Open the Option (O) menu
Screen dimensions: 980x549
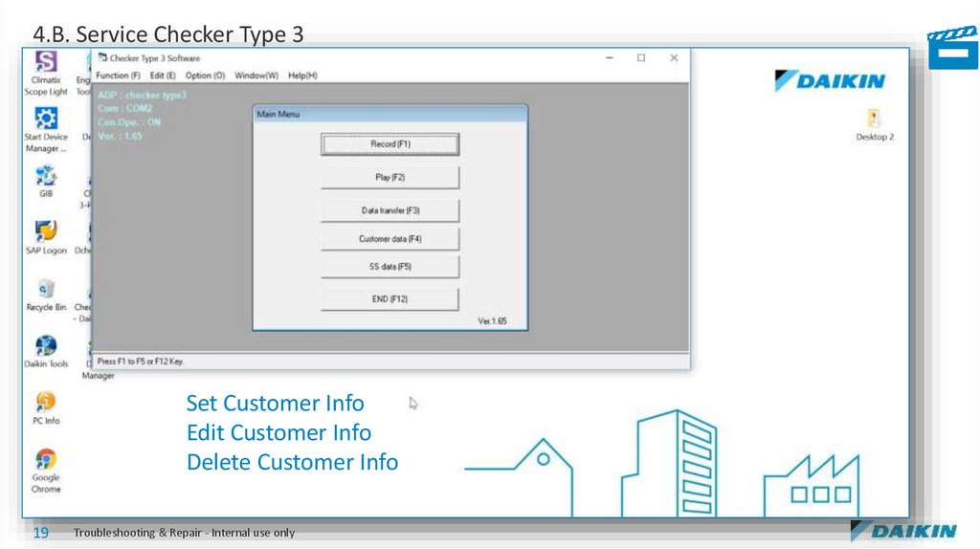click(x=205, y=76)
